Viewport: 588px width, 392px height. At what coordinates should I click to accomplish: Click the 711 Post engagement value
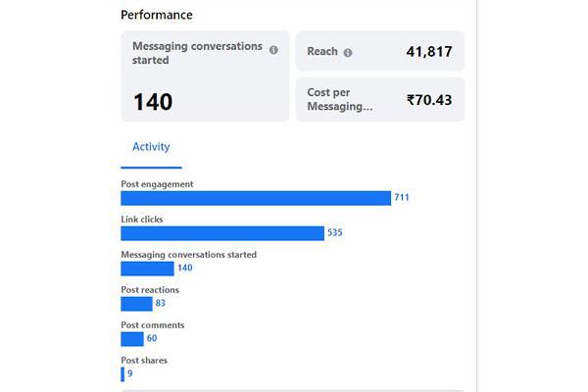(401, 198)
